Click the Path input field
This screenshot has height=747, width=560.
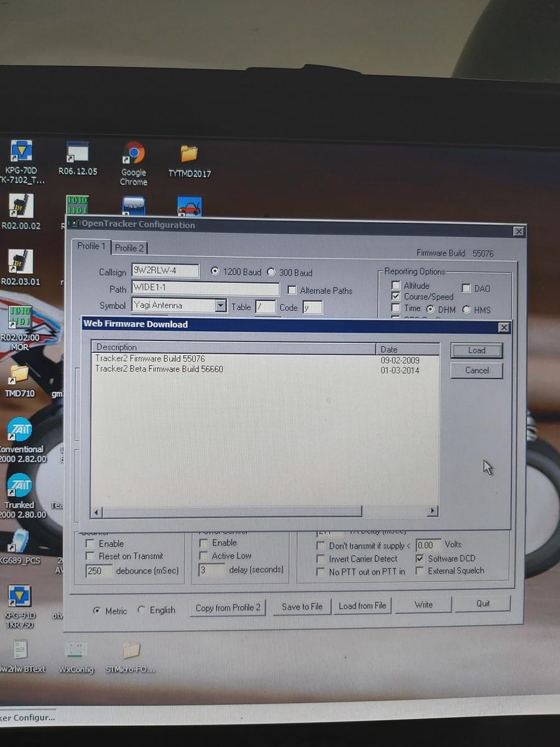point(205,289)
